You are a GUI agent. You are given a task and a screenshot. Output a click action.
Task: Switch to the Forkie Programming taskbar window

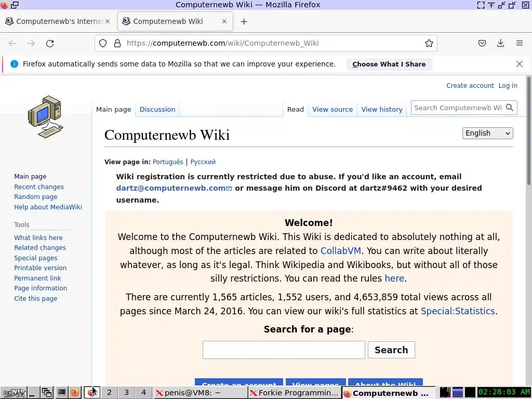coord(294,393)
